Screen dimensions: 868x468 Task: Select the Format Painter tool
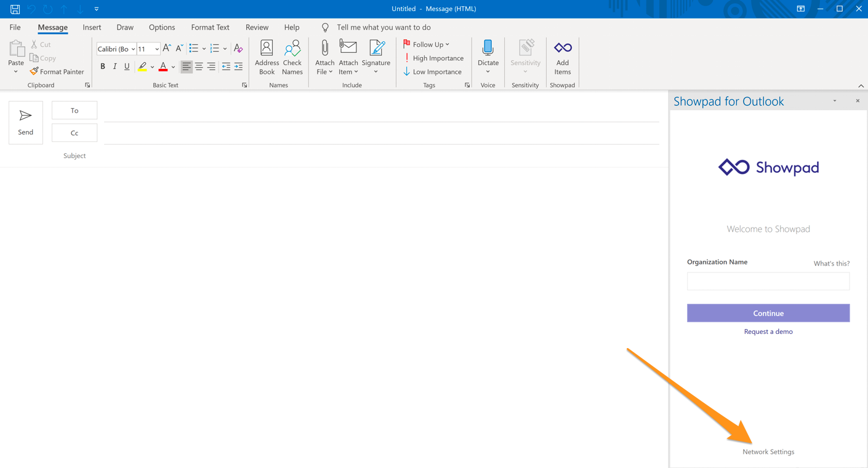57,71
